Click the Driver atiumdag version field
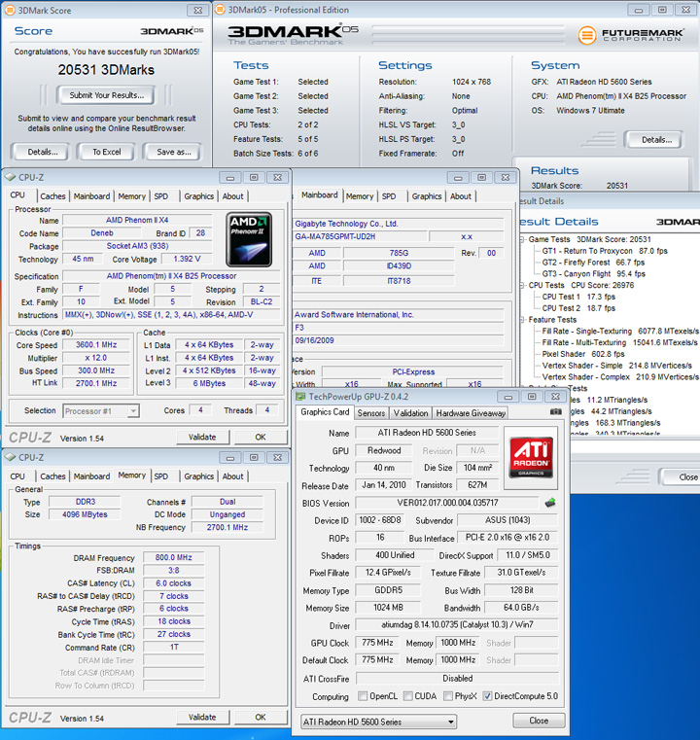Image resolution: width=700 pixels, height=740 pixels. click(x=457, y=625)
